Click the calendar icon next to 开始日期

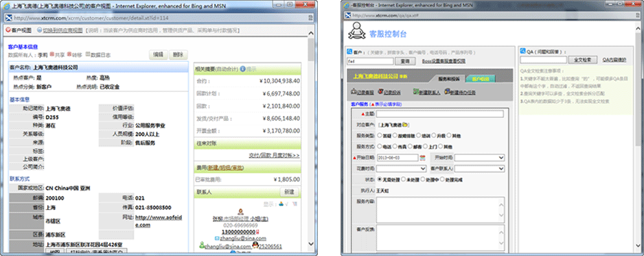(422, 158)
